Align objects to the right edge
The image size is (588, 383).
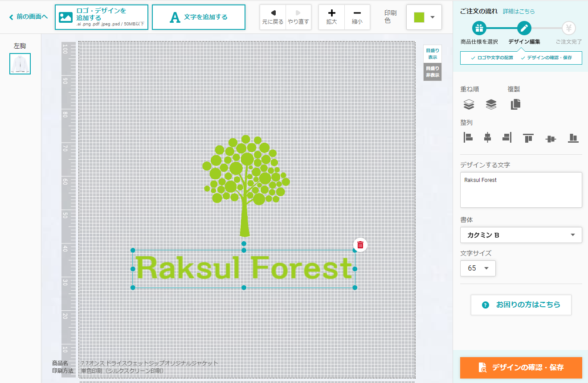point(507,137)
